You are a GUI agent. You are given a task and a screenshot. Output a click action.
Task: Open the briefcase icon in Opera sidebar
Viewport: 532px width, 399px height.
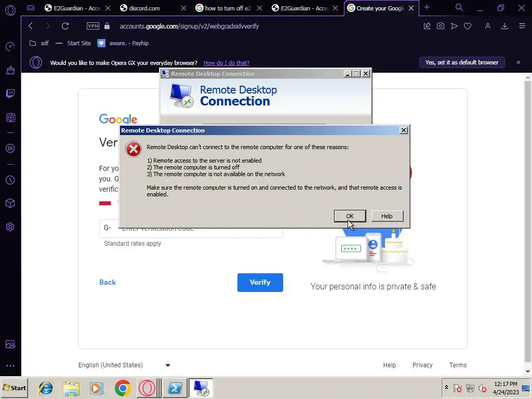tap(10, 70)
